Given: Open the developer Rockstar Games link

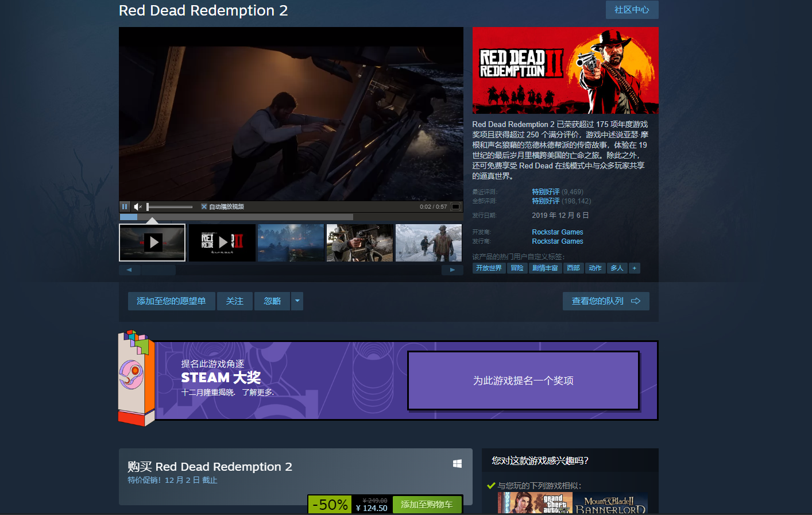Looking at the screenshot, I should (x=557, y=232).
